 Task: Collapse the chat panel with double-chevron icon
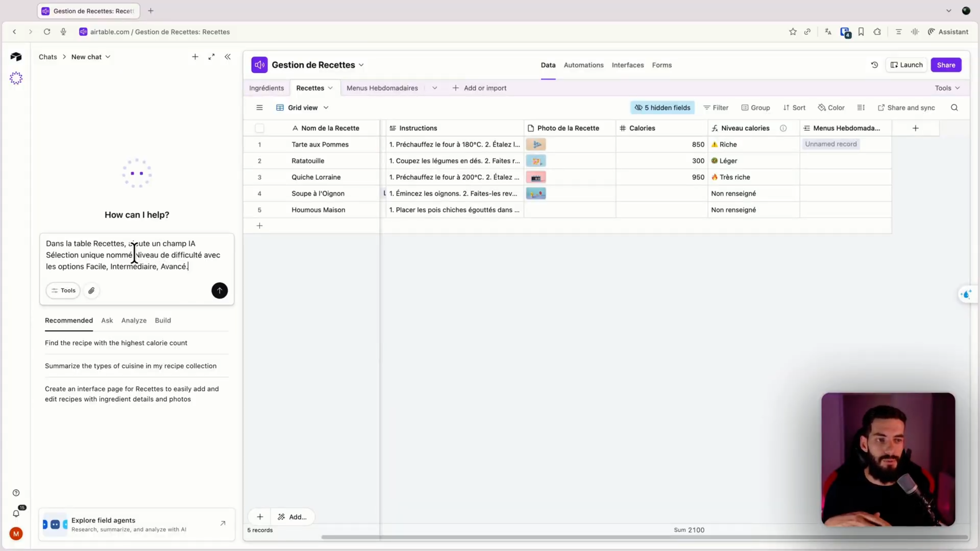(x=228, y=57)
